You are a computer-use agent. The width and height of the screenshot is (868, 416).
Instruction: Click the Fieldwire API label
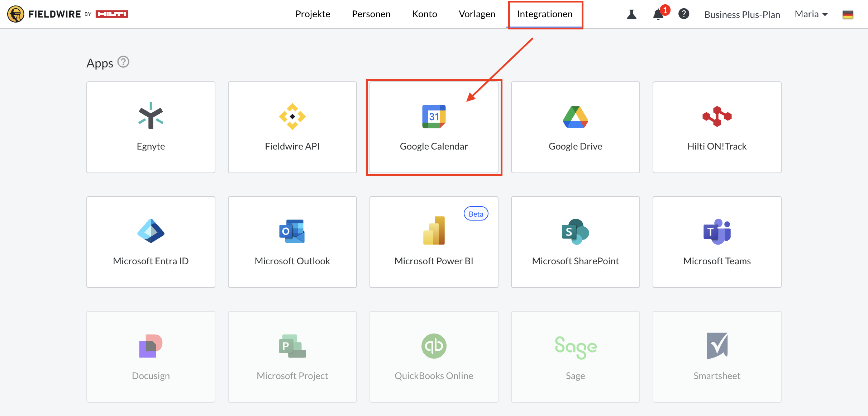click(x=292, y=146)
